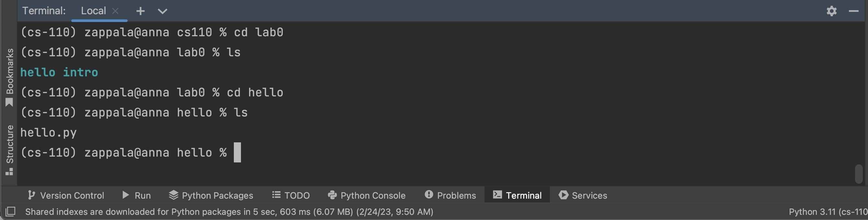
Task: Open terminal settings gear icon
Action: point(831,11)
